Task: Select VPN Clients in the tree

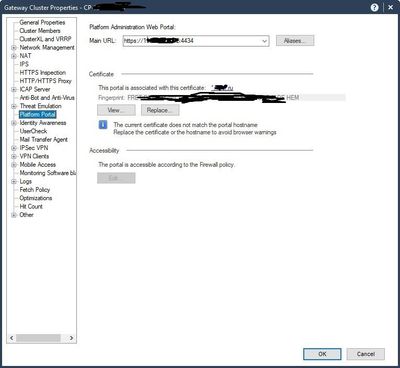Action: (x=34, y=156)
